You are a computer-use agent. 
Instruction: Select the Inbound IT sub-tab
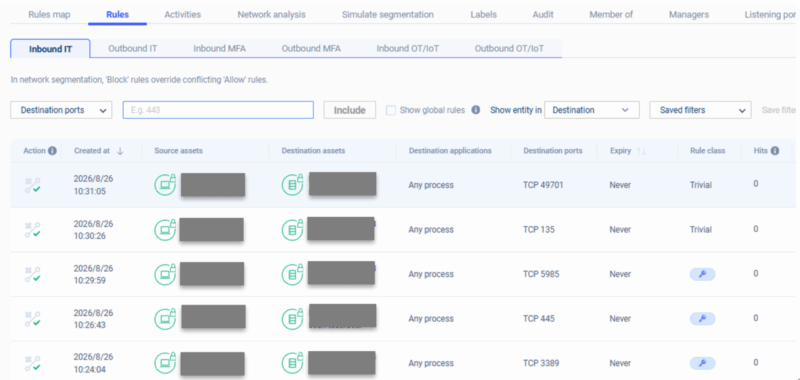click(51, 49)
